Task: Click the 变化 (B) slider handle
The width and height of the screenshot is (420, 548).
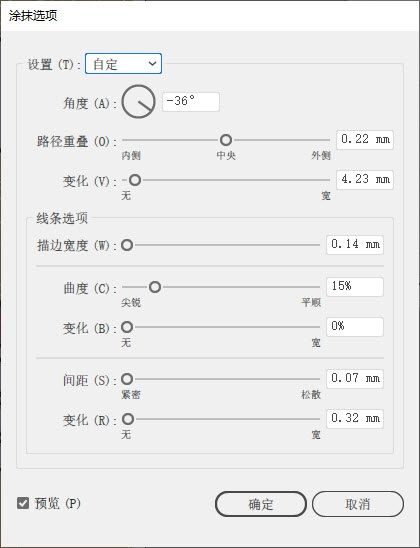Action: 127,327
